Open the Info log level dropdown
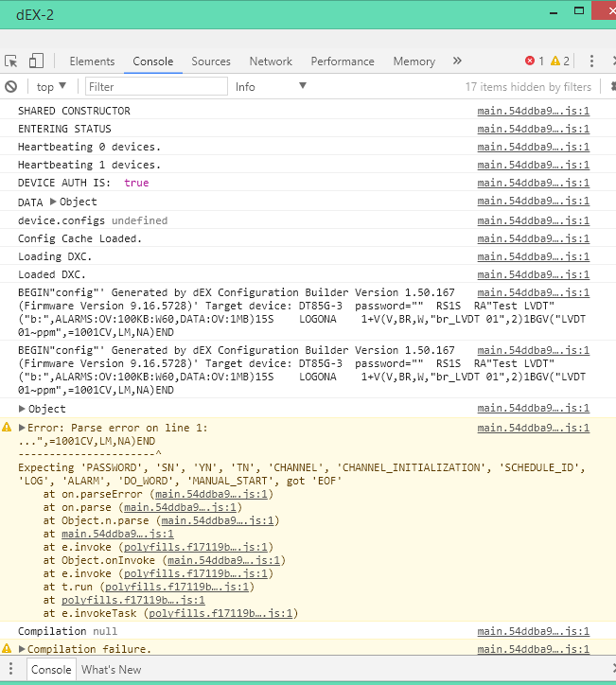Image resolution: width=616 pixels, height=685 pixels. (x=271, y=86)
